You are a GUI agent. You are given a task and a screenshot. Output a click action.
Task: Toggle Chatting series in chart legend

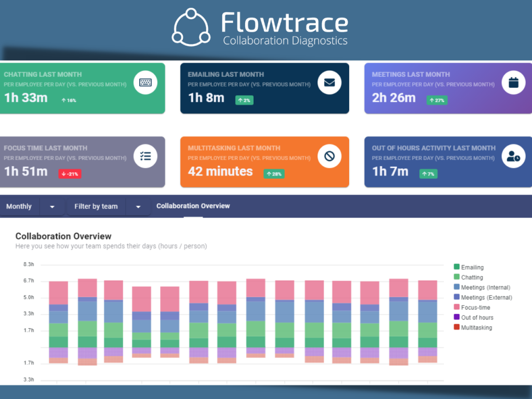click(472, 277)
